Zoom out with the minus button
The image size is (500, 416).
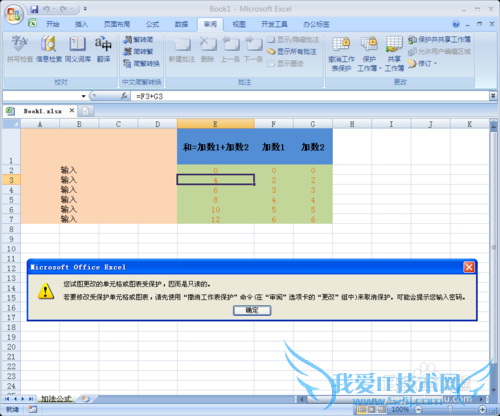[x=419, y=409]
